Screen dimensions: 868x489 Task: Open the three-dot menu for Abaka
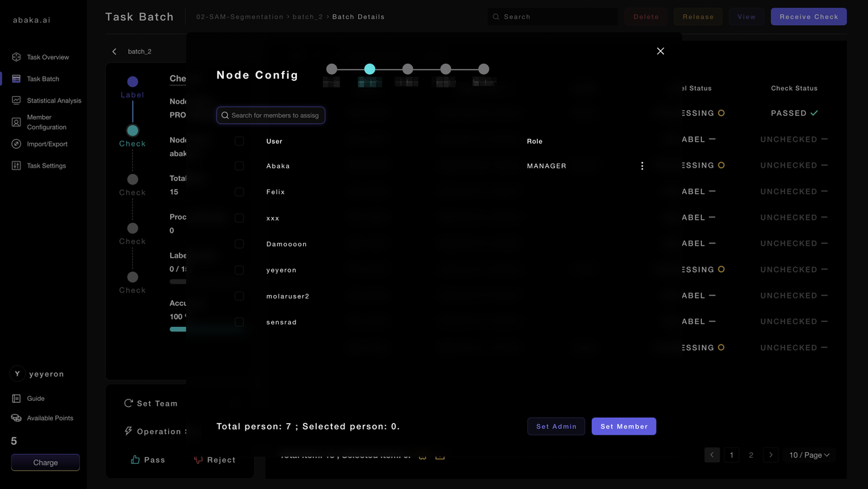click(x=642, y=166)
